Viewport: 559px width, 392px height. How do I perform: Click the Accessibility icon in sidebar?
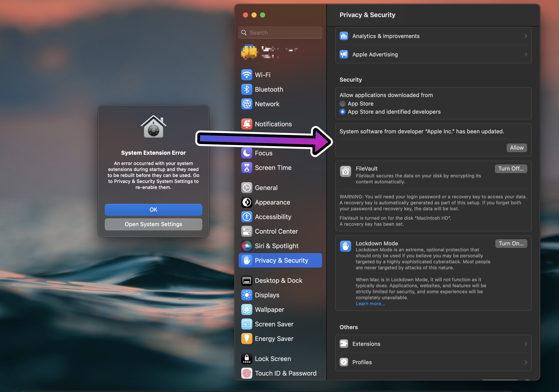(x=246, y=217)
